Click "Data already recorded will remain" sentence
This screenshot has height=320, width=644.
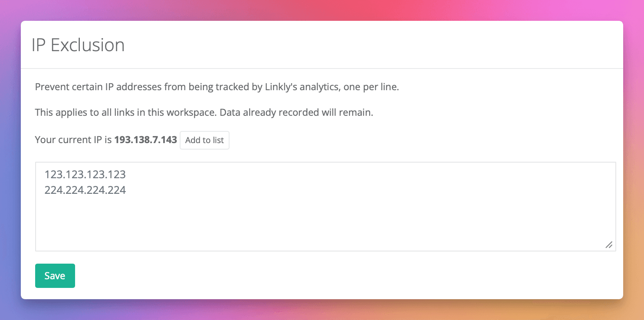(296, 113)
